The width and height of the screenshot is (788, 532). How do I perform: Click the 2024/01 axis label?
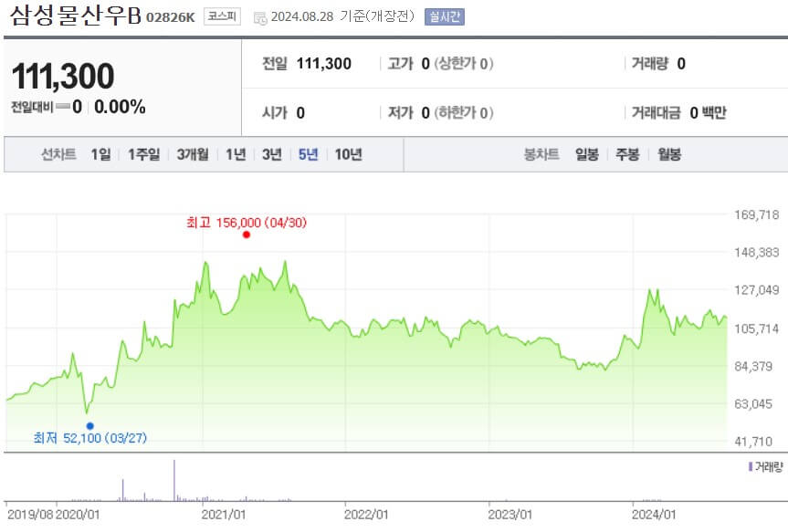tap(654, 515)
